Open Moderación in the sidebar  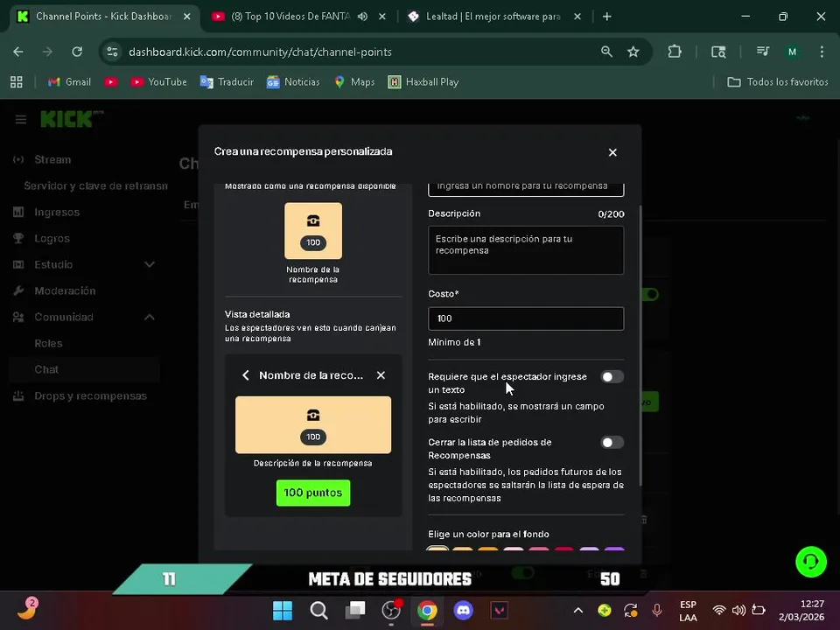(64, 290)
